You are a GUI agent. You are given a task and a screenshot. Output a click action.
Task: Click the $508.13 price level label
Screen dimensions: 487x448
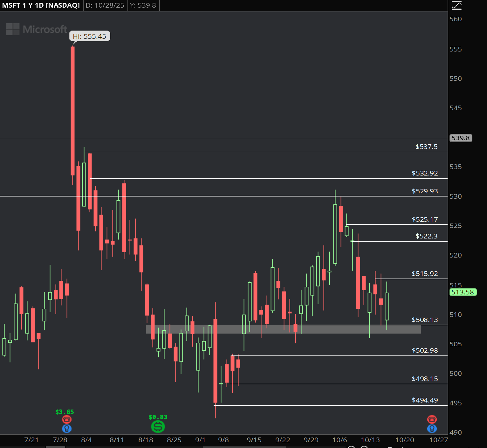coord(425,320)
